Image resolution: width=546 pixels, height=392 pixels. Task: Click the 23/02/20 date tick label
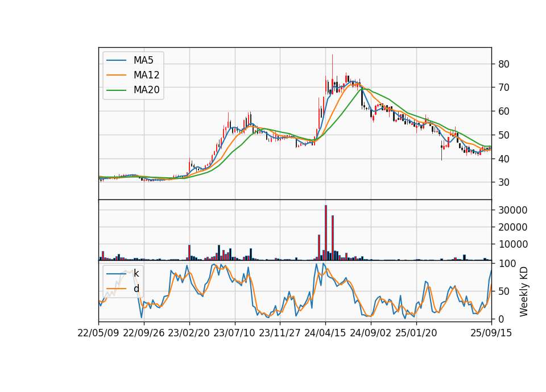pyautogui.click(x=189, y=333)
